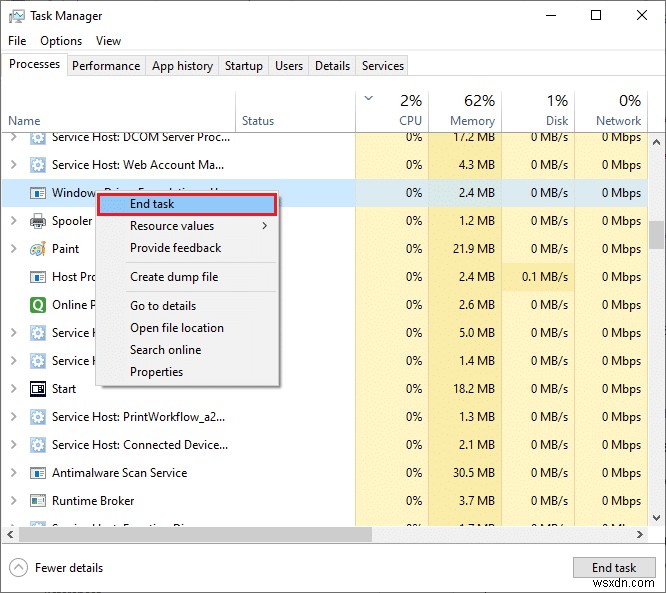The height and width of the screenshot is (593, 666).
Task: Switch to the App history tab
Action: tap(182, 66)
